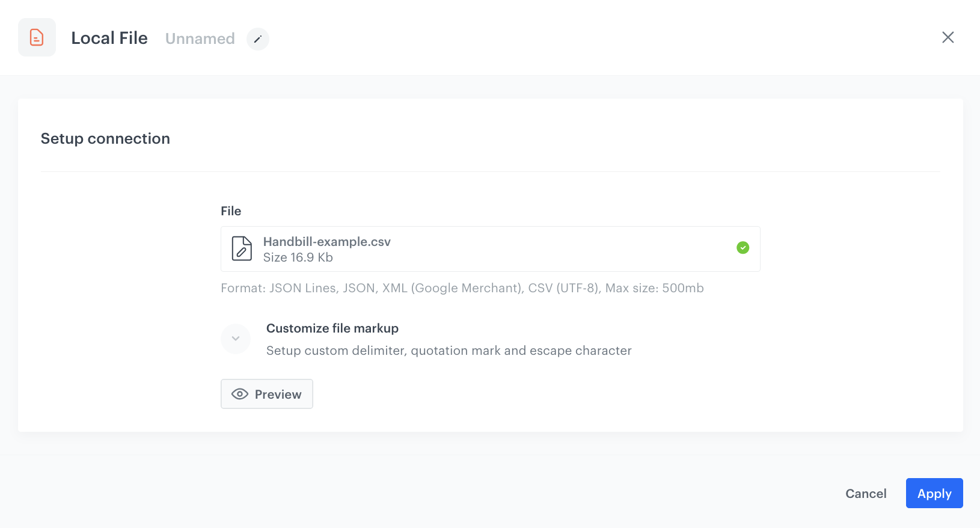Click the orange file icon in the header

pos(37,37)
